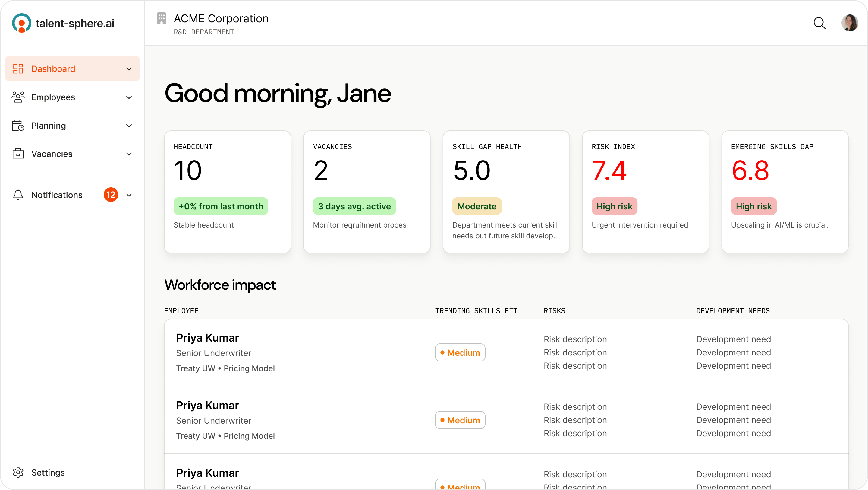Click the Dashboard grid icon
This screenshot has height=490, width=868.
click(x=18, y=69)
